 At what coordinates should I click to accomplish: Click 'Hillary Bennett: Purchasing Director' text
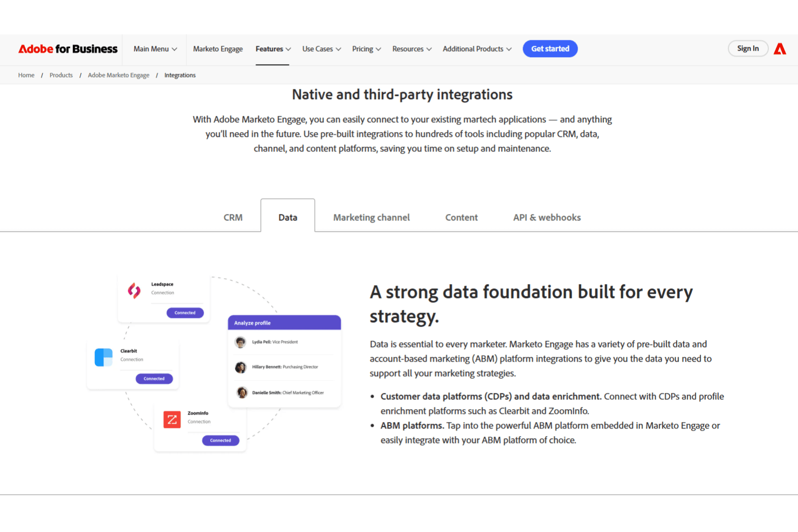coord(285,367)
